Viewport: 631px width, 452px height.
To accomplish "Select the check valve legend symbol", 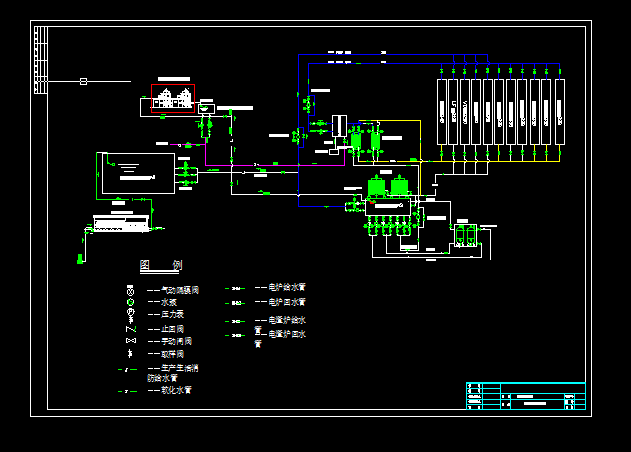I will [x=131, y=329].
